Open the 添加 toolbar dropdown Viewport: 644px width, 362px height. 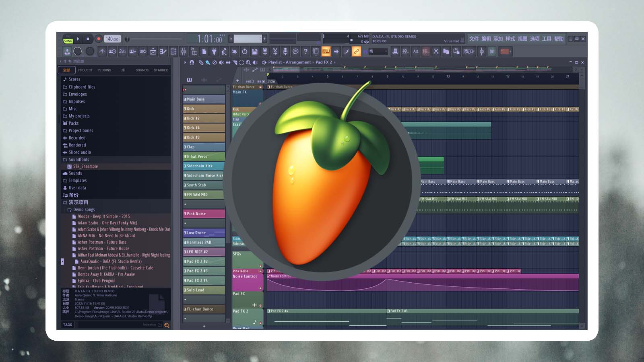pyautogui.click(x=469, y=51)
